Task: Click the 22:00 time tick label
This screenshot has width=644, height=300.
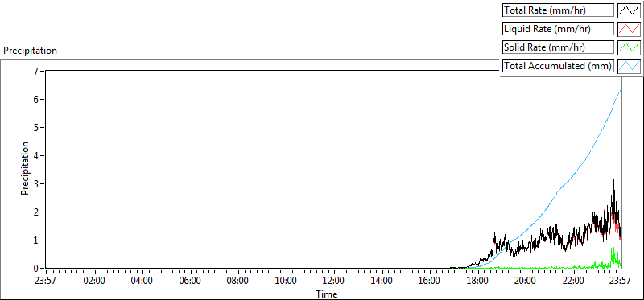Action: pyautogui.click(x=573, y=282)
